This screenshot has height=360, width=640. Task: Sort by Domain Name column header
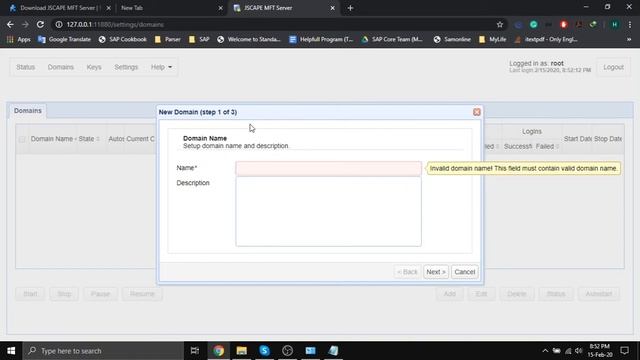51,139
